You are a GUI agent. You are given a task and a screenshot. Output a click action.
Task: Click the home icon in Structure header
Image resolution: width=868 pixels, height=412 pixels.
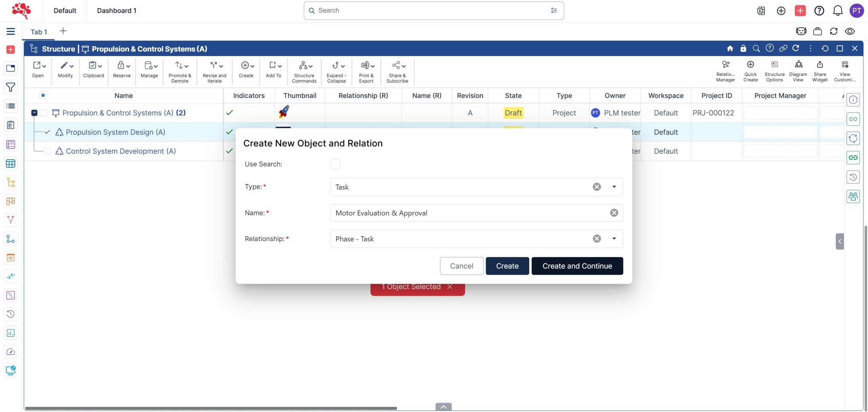tap(730, 48)
